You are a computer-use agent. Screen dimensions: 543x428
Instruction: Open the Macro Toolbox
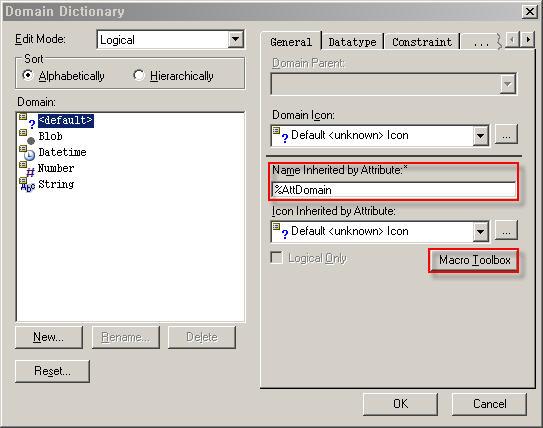[474, 260]
